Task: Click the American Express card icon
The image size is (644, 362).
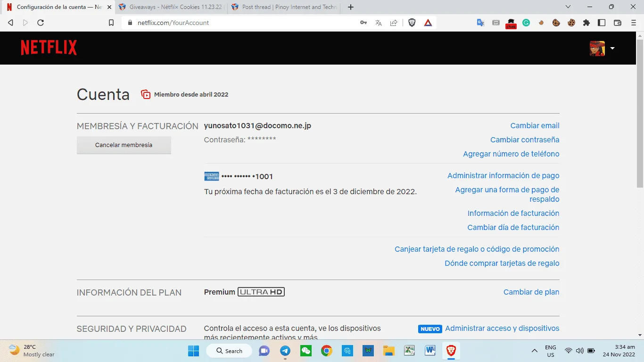Action: 212,176
